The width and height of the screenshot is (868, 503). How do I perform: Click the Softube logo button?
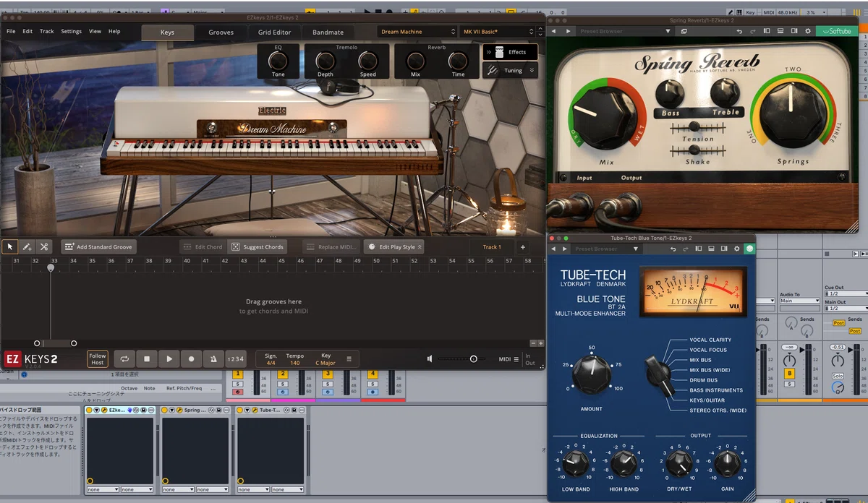click(x=837, y=31)
